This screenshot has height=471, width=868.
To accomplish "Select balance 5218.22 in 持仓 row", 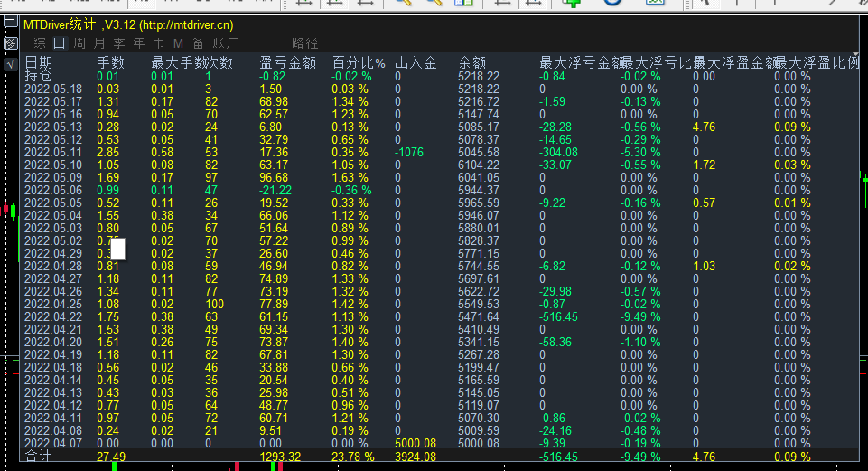I will point(479,76).
